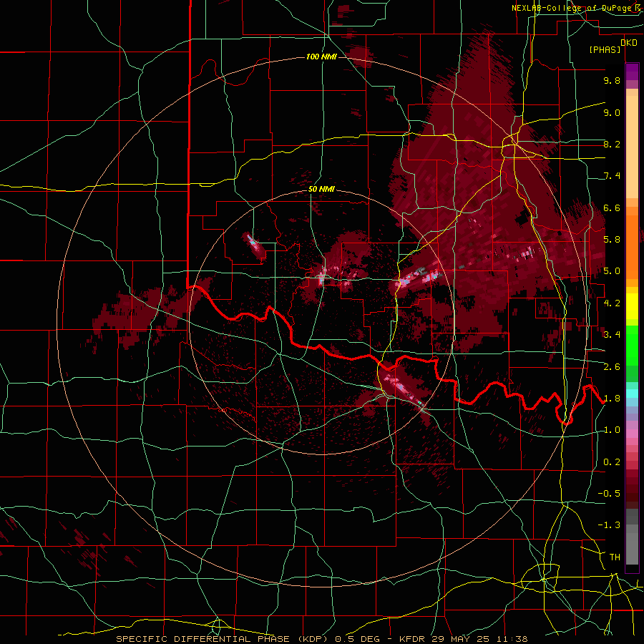Click the 7.4 value on the scale

[x=612, y=176]
